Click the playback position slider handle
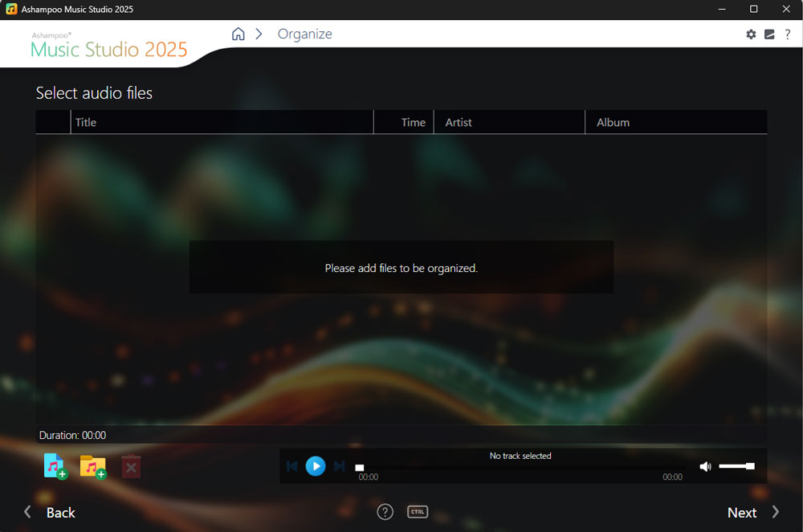Viewport: 803px width, 532px height. click(360, 468)
